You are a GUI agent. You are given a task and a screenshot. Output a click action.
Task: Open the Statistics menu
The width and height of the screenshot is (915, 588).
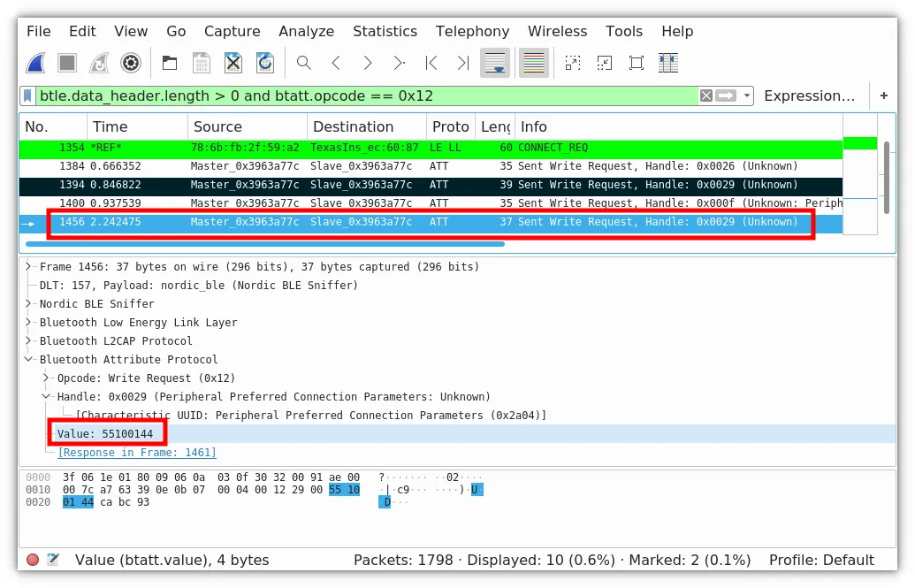click(x=385, y=32)
